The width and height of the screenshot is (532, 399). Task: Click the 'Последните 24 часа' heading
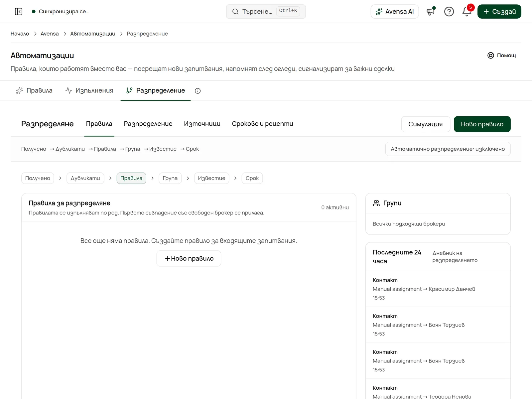397,257
